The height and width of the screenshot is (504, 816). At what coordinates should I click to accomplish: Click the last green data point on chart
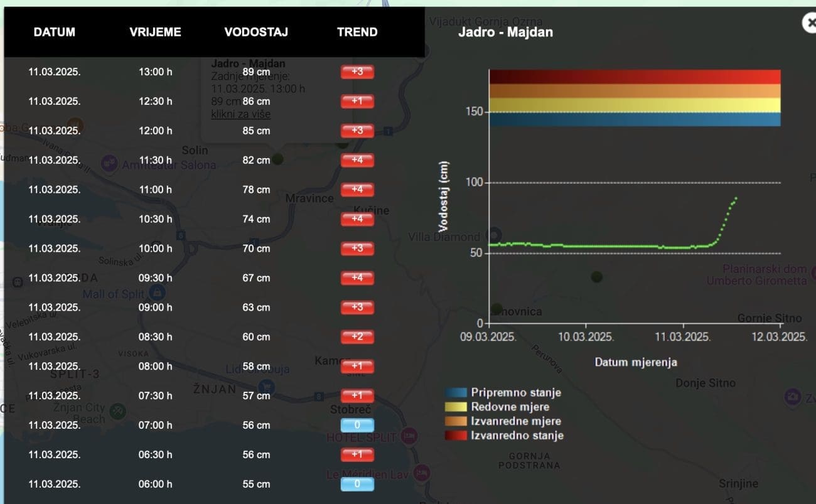[x=736, y=198]
